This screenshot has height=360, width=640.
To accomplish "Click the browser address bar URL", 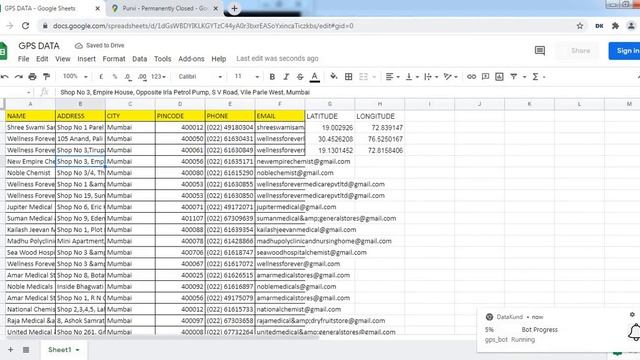I will click(203, 26).
